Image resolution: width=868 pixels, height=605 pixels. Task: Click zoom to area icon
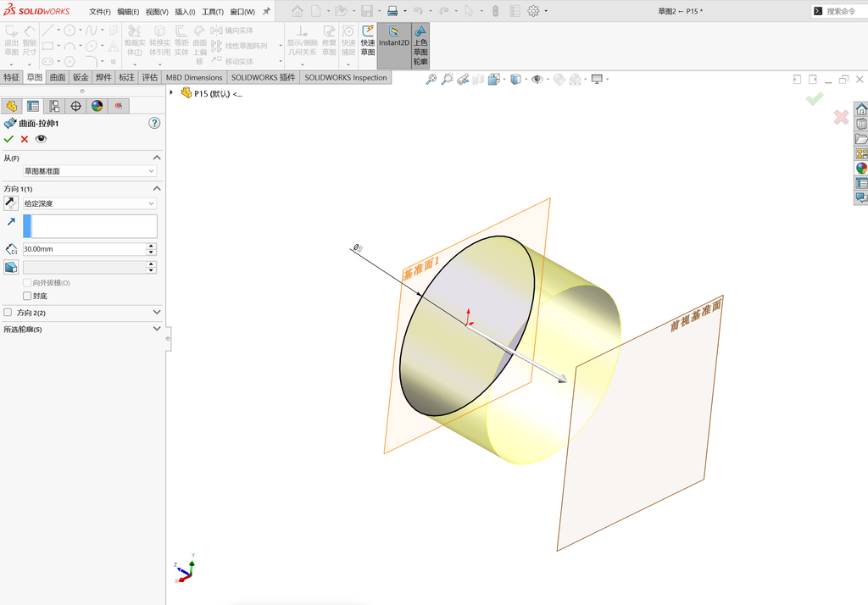click(447, 79)
